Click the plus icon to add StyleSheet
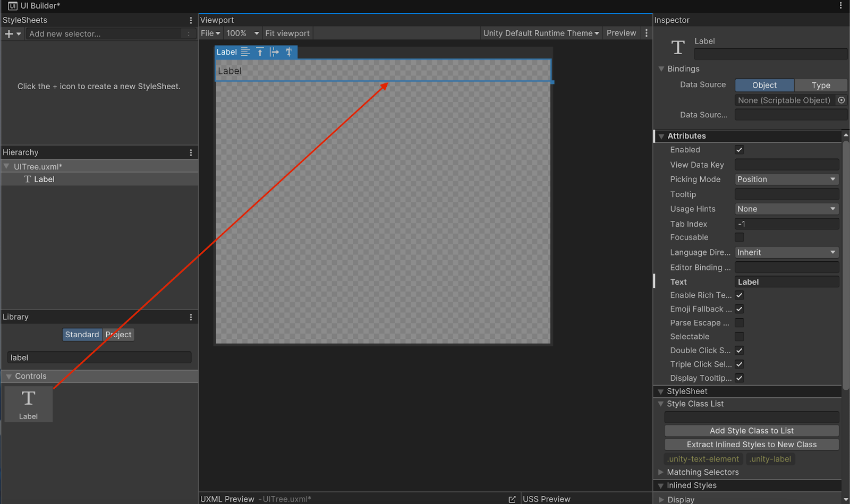Viewport: 850px width, 504px height. pyautogui.click(x=8, y=34)
